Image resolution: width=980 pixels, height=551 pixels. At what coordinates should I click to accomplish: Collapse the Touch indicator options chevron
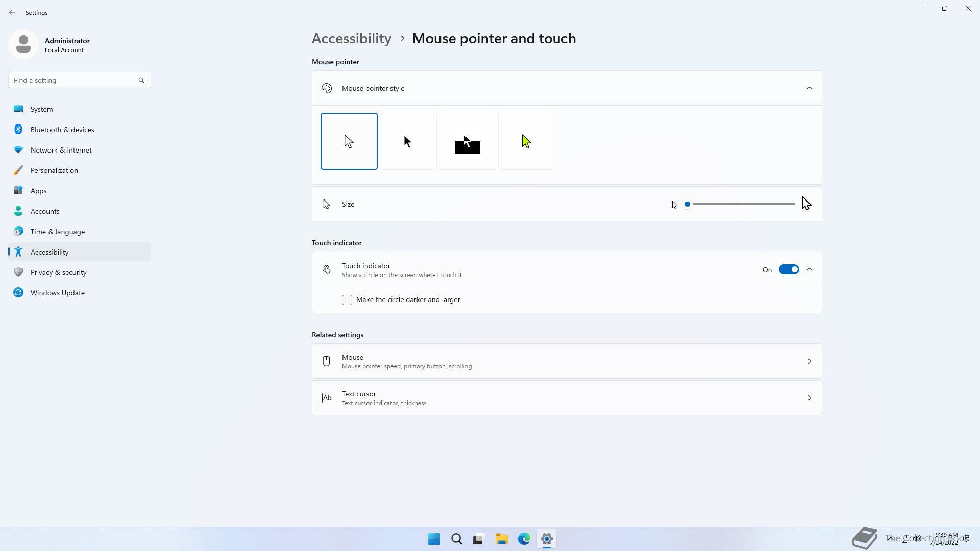coord(809,269)
